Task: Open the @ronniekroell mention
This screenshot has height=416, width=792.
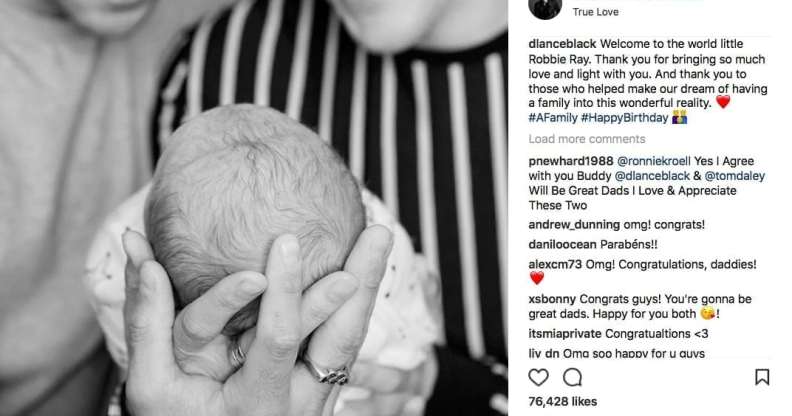Action: (x=654, y=161)
